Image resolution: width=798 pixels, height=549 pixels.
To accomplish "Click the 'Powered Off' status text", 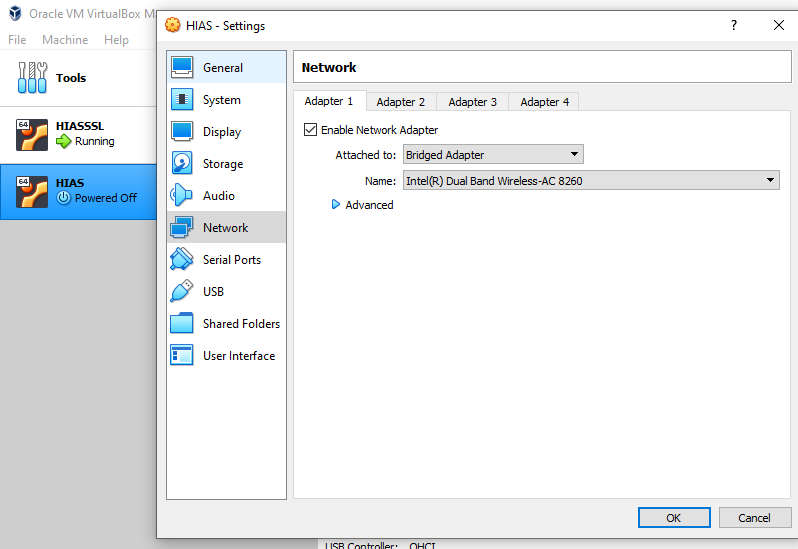I will click(106, 198).
